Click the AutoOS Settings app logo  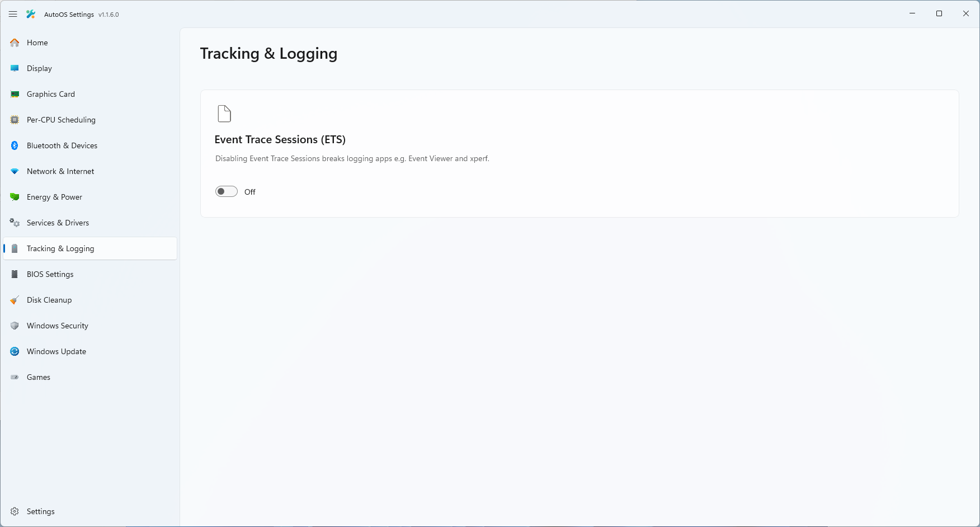(x=31, y=14)
